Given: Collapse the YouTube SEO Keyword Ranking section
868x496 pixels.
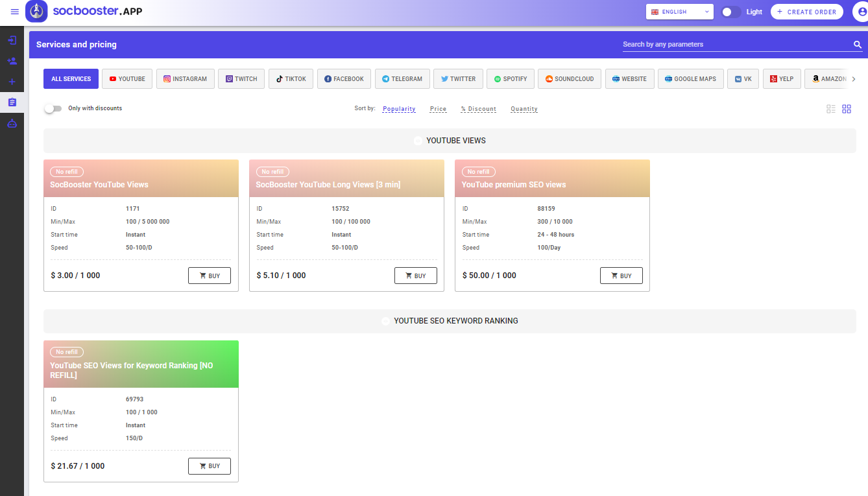Looking at the screenshot, I should pyautogui.click(x=450, y=321).
